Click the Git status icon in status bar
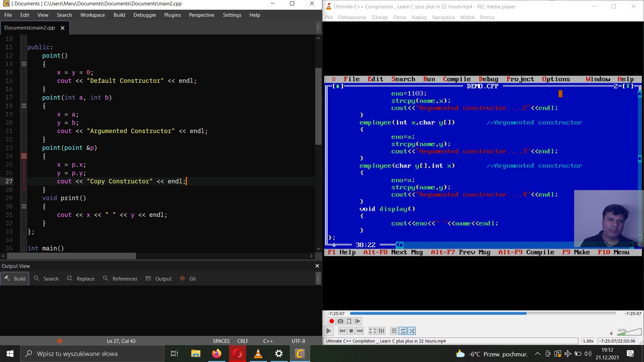 60,341
